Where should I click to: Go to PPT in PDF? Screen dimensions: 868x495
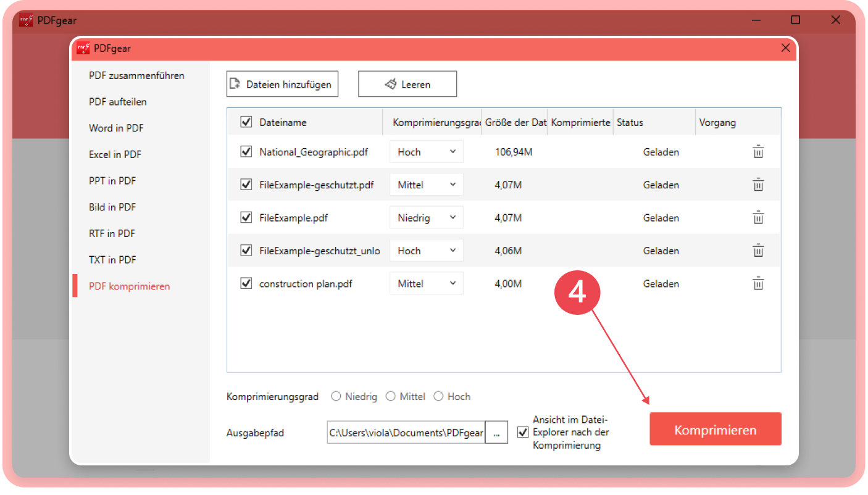pyautogui.click(x=112, y=181)
